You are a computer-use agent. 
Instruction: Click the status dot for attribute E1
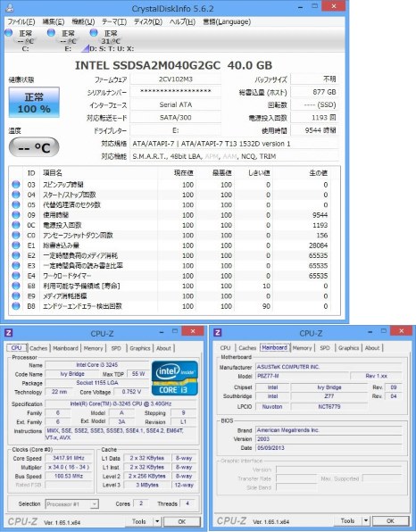(15, 245)
